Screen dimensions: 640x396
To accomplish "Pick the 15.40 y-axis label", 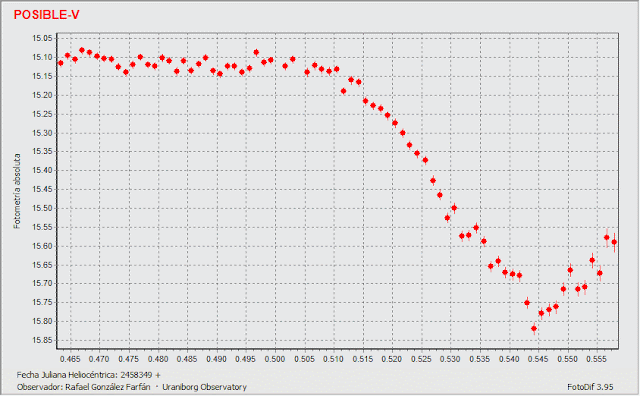I will click(42, 170).
